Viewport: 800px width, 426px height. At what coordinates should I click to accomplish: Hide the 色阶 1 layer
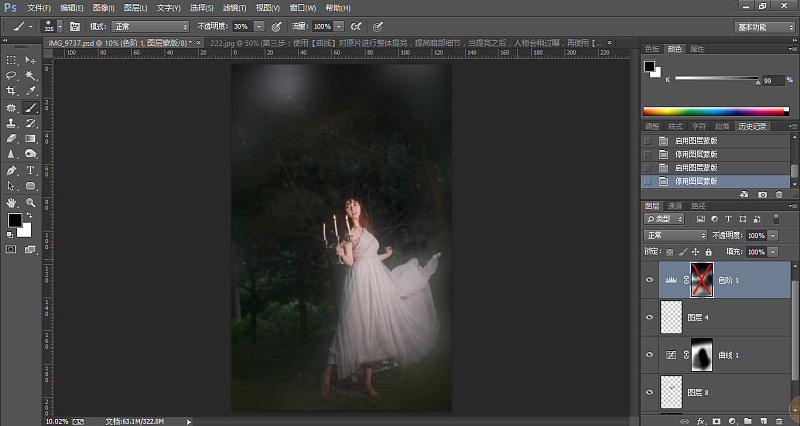point(649,280)
